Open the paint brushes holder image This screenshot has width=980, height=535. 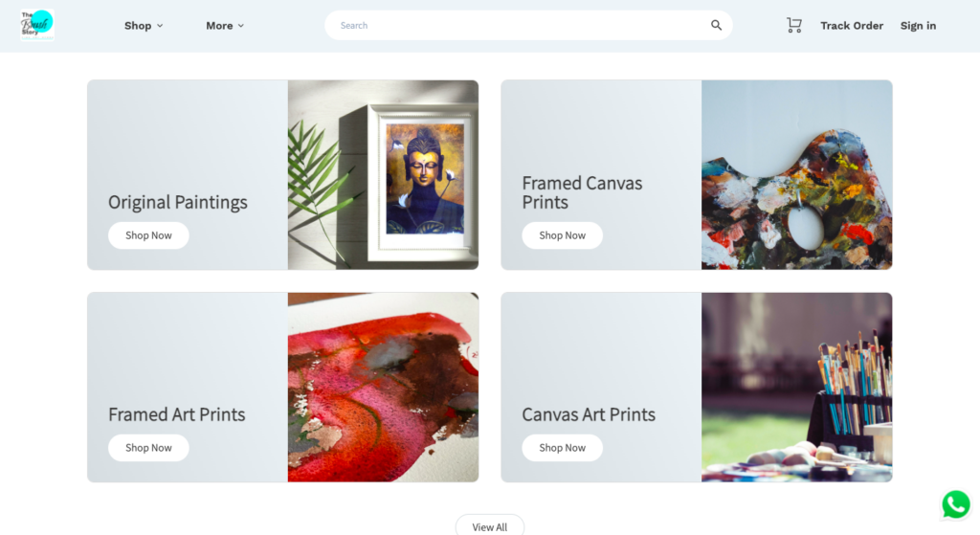[x=797, y=388]
